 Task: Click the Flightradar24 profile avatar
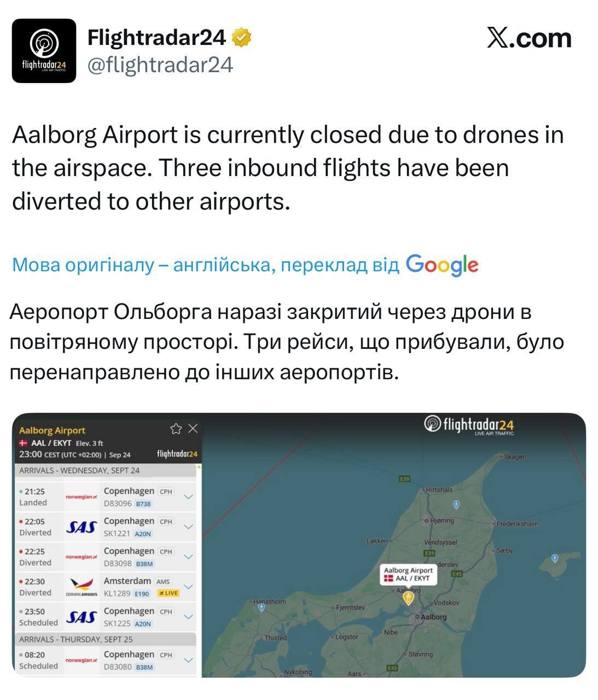(44, 51)
